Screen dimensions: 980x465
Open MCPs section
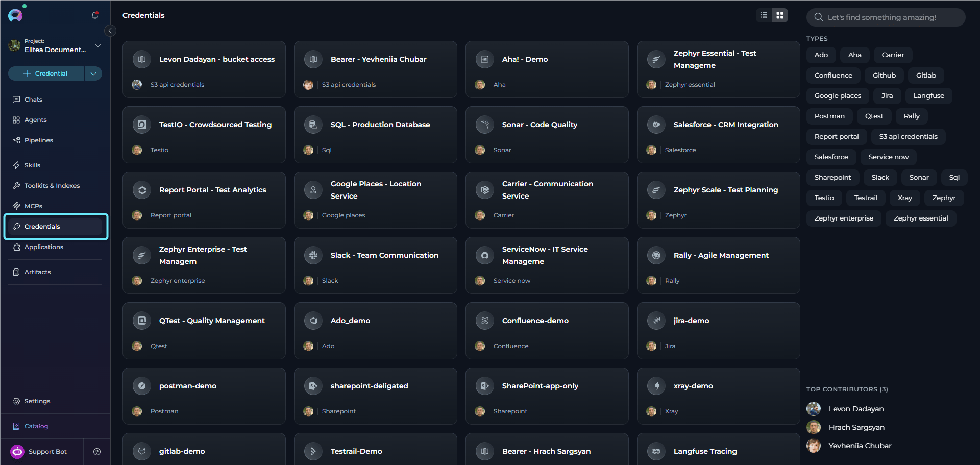[55, 206]
